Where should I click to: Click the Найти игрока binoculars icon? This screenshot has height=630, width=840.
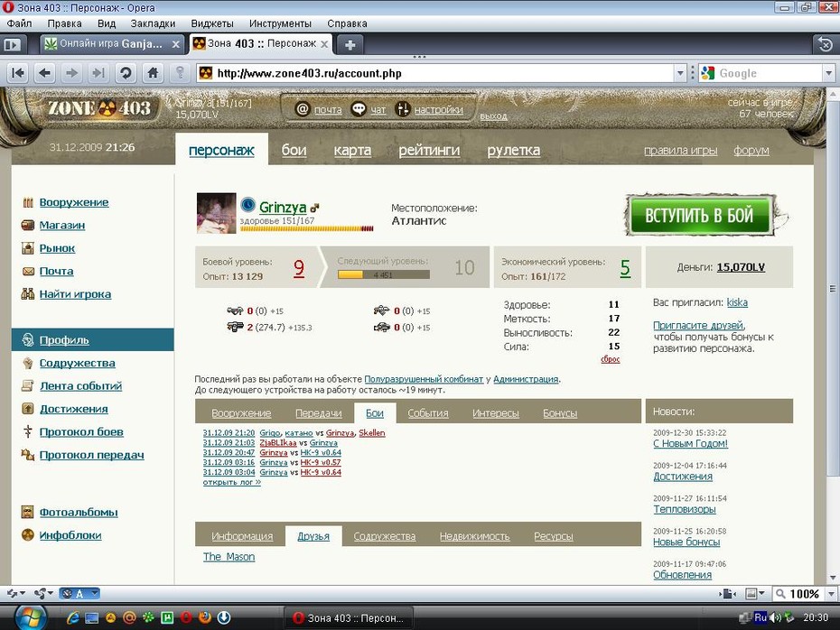28,294
